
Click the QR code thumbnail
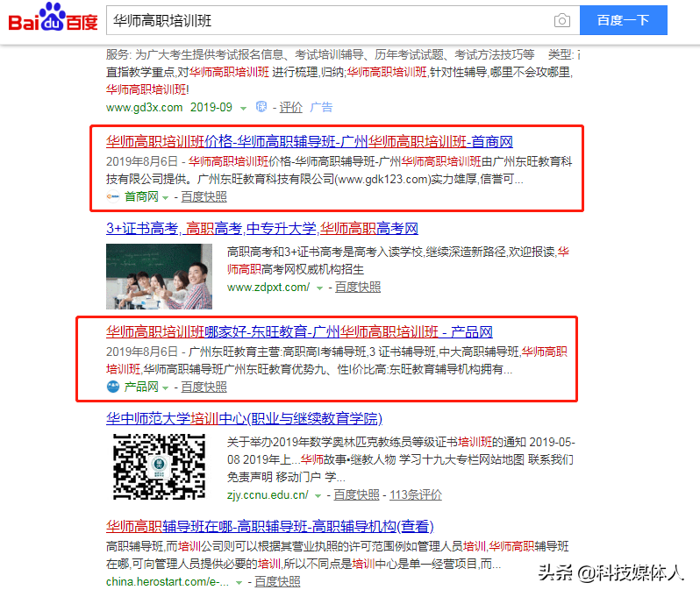pos(159,466)
